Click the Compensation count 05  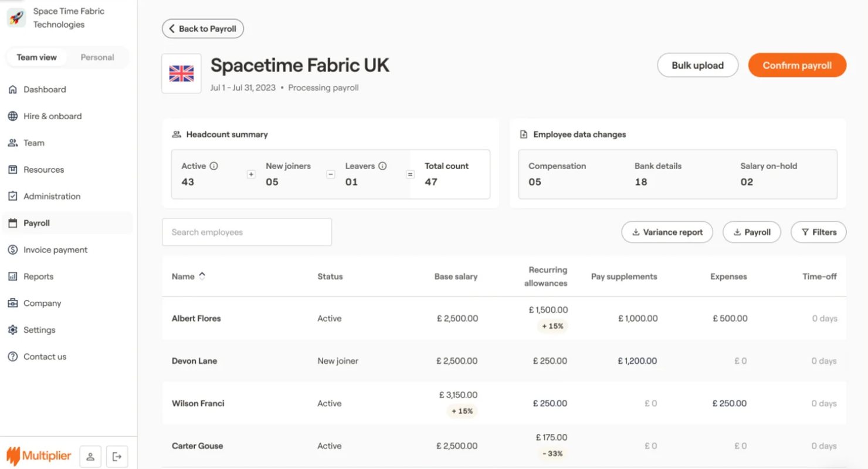[x=535, y=182]
